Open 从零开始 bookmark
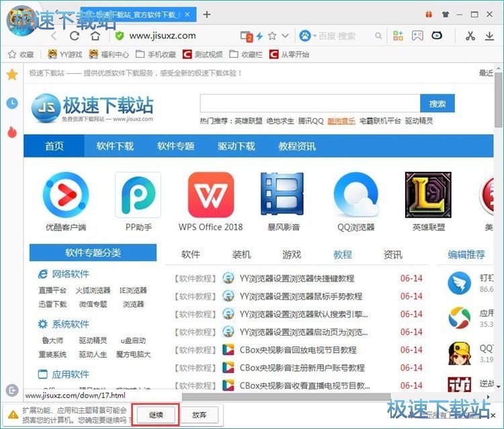The width and height of the screenshot is (504, 429). [x=289, y=54]
